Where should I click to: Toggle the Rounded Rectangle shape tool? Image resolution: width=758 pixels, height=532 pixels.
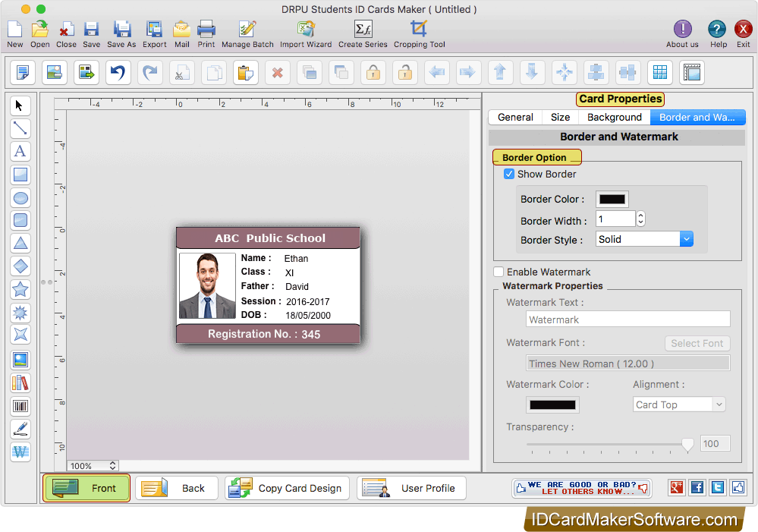point(20,220)
